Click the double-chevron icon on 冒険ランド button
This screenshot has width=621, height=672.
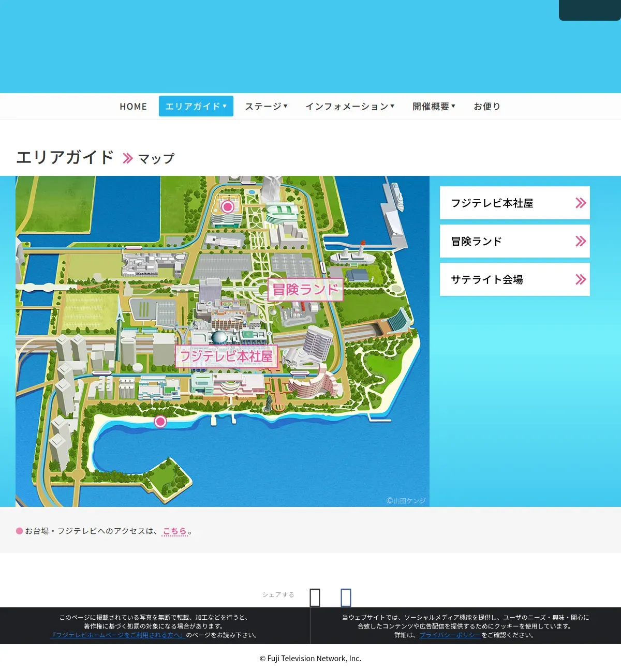tap(581, 241)
